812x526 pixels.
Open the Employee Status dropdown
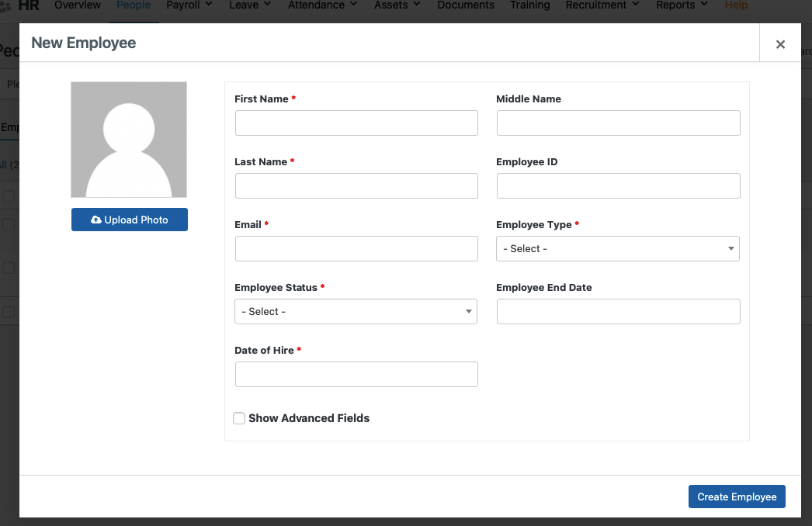pos(356,312)
